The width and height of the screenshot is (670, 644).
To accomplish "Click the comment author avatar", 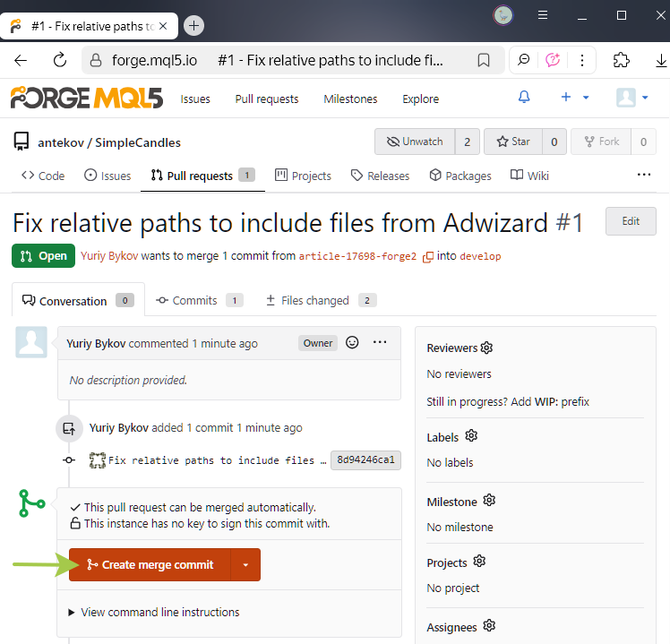I will (x=31, y=342).
